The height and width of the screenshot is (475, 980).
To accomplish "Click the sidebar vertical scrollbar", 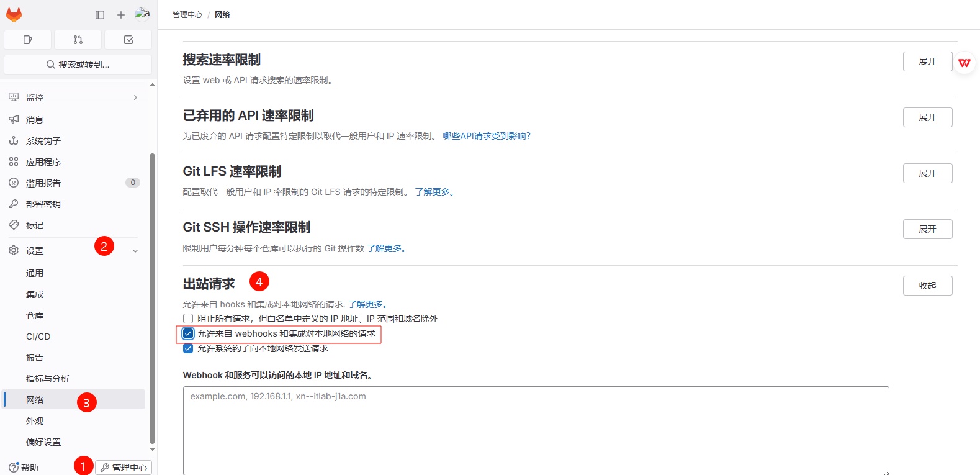I will [152, 298].
